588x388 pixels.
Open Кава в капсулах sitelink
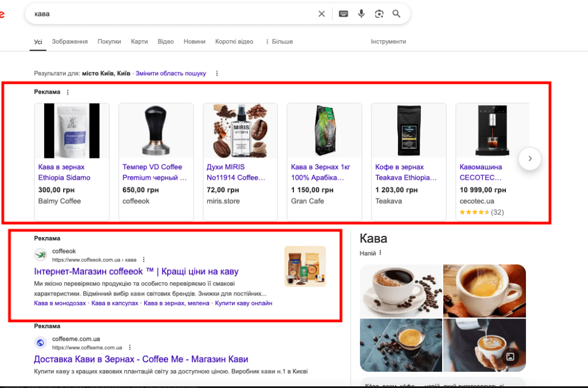[115, 303]
